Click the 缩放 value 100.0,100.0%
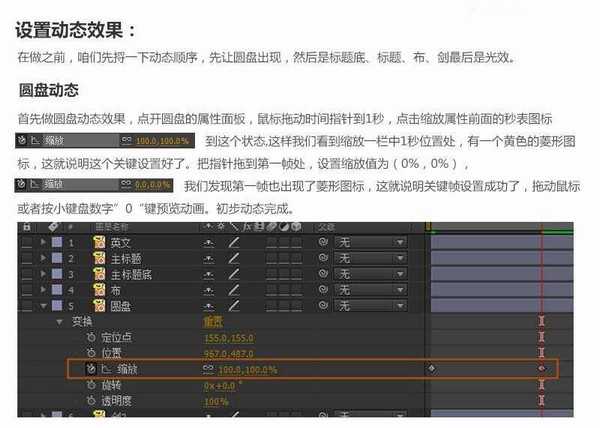600x428 pixels. pos(241,369)
